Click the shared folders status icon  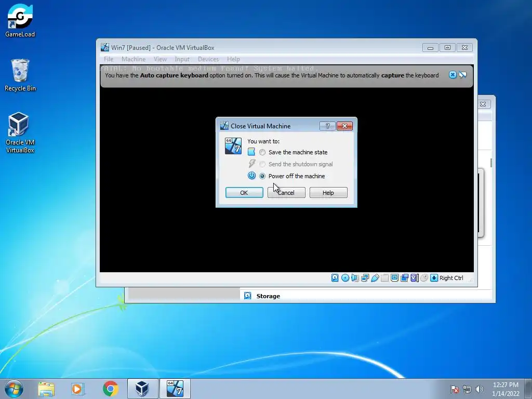385,278
